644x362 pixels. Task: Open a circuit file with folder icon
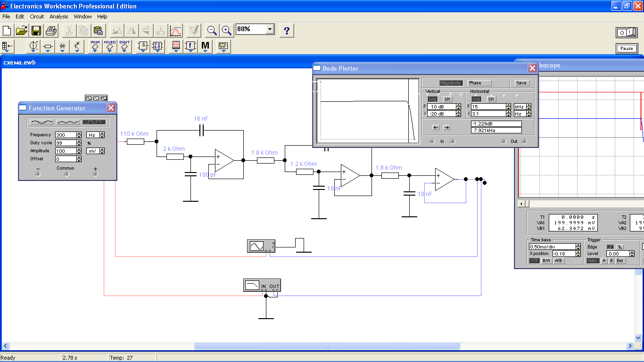point(22,31)
